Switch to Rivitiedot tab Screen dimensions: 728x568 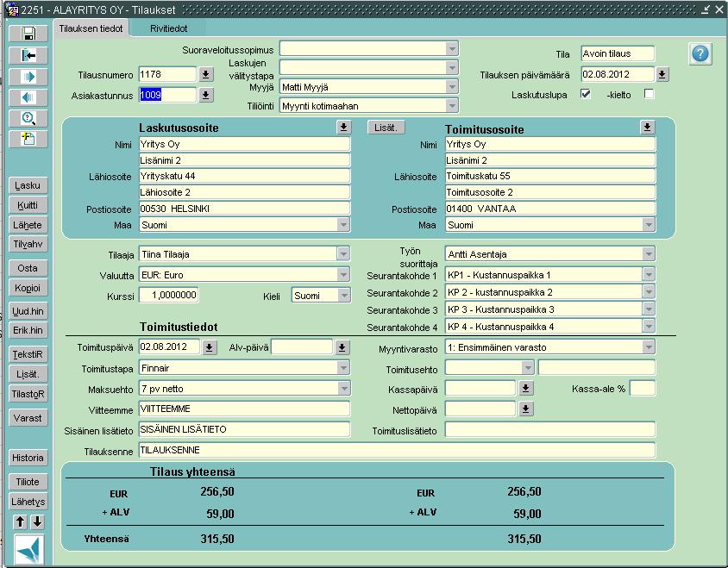tap(168, 28)
